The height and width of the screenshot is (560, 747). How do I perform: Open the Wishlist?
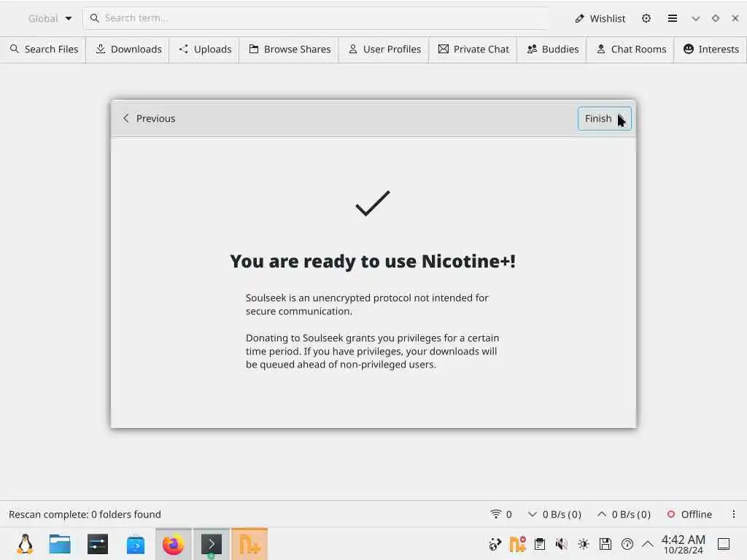pos(600,18)
